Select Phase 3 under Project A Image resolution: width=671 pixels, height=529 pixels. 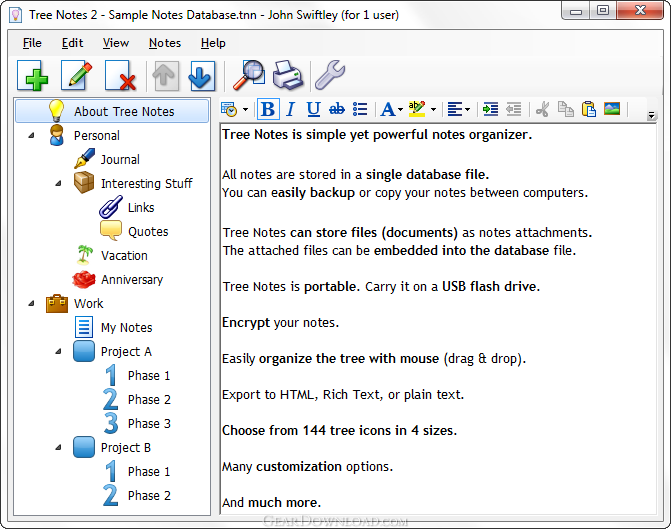[x=149, y=423]
